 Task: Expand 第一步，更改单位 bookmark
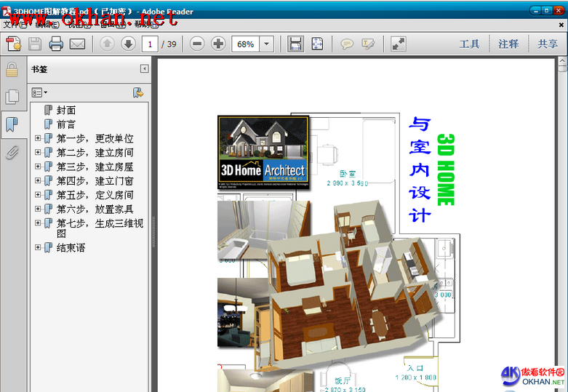pos(38,138)
